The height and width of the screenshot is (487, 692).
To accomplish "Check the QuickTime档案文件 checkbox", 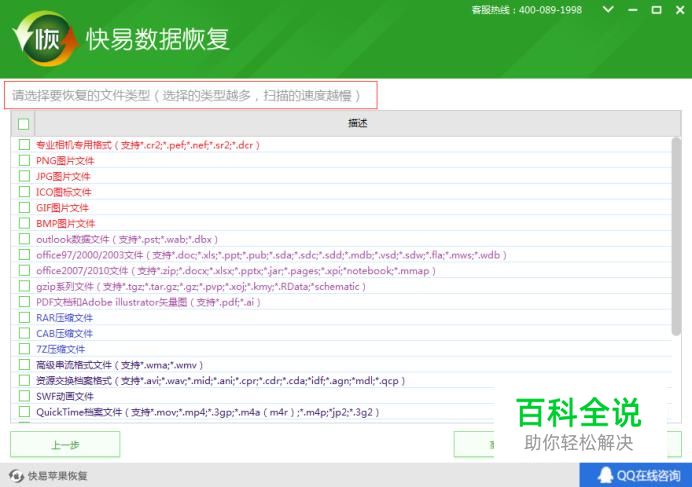I will pos(24,411).
